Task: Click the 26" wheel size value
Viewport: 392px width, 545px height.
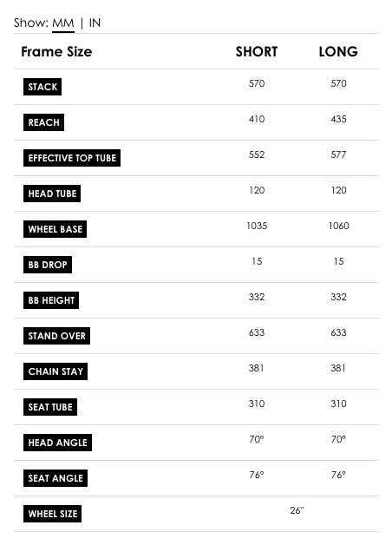Action: 297,510
